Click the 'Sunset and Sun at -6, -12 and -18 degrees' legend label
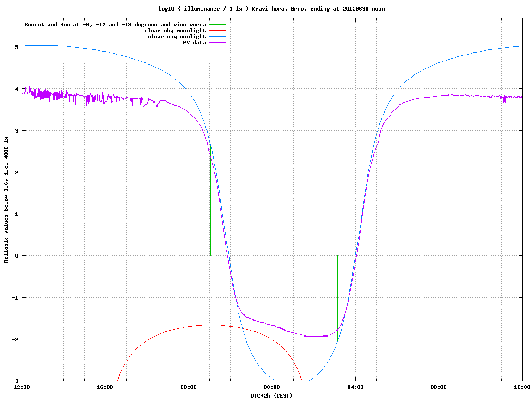532x399 pixels. 116,25
